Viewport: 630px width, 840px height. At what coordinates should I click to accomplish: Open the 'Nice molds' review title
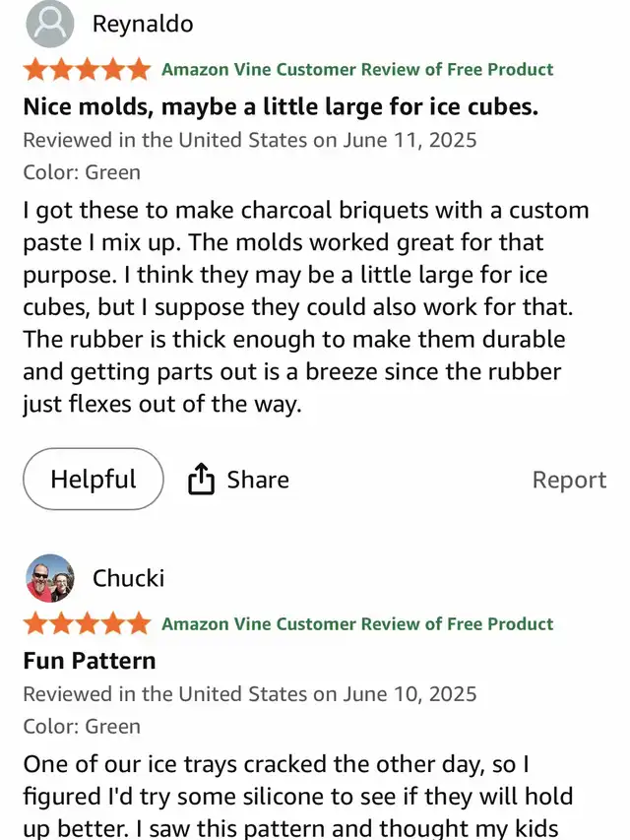click(x=281, y=105)
